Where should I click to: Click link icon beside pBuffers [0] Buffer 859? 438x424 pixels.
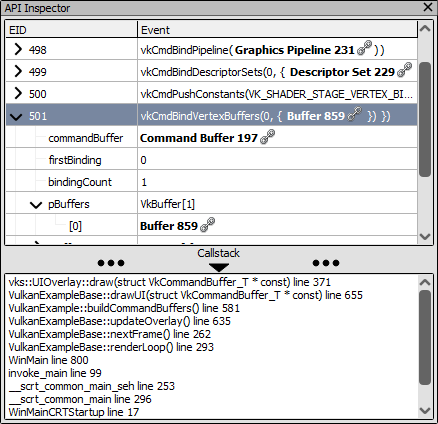[207, 224]
